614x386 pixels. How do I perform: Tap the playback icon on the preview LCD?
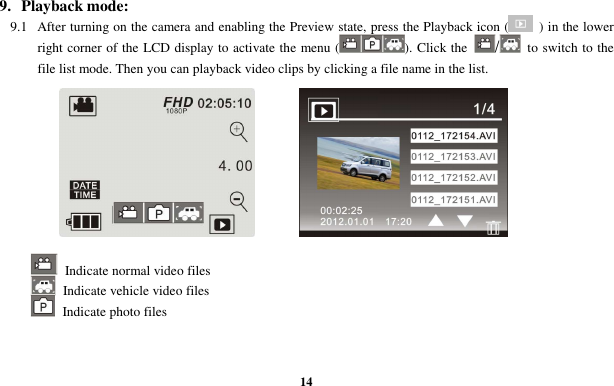[x=222, y=224]
